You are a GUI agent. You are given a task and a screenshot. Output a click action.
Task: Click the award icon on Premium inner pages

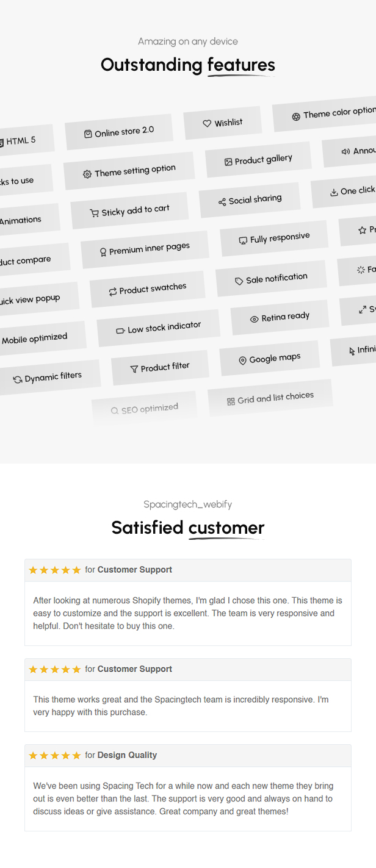[103, 252]
